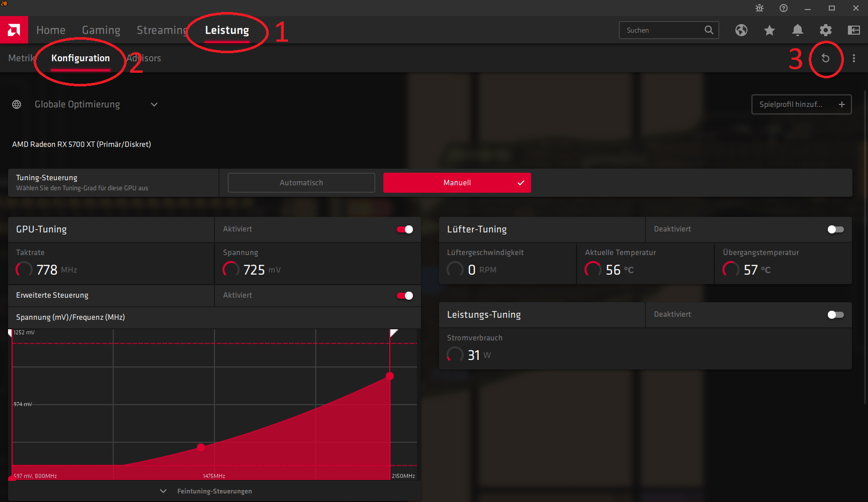Click the Übergangstemperatur 57 °C value

point(750,270)
